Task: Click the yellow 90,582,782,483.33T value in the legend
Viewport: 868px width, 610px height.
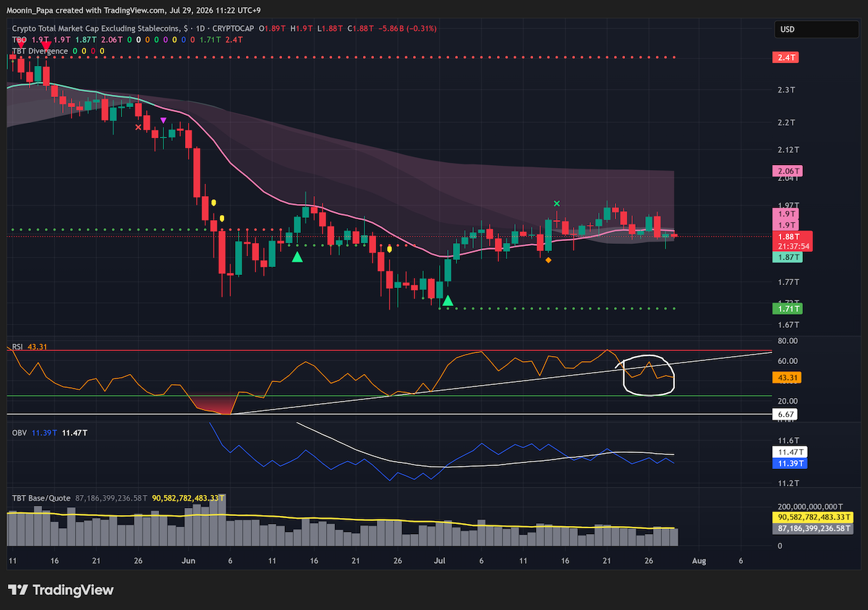Action: click(188, 499)
